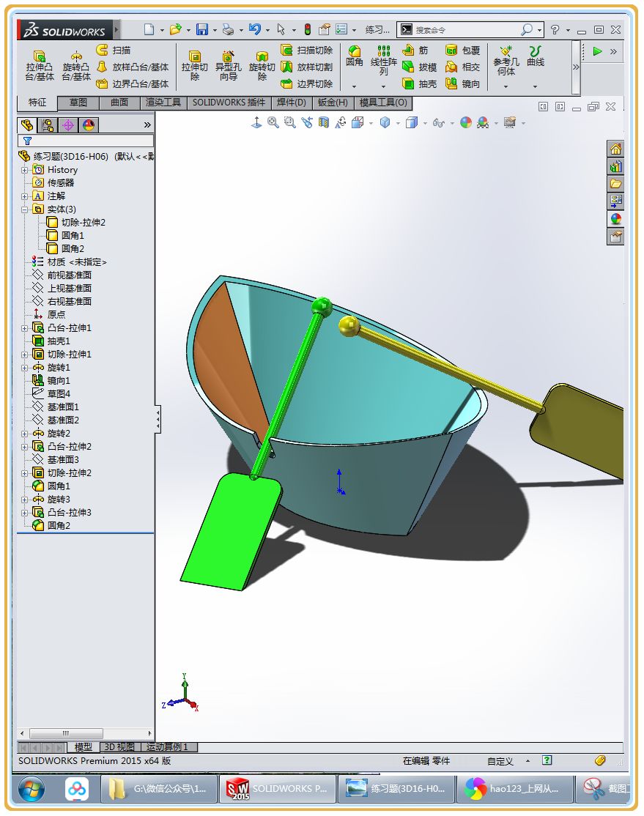This screenshot has height=816, width=644.
Task: Open the 渲染工具 Render Tools tab
Action: point(163,103)
